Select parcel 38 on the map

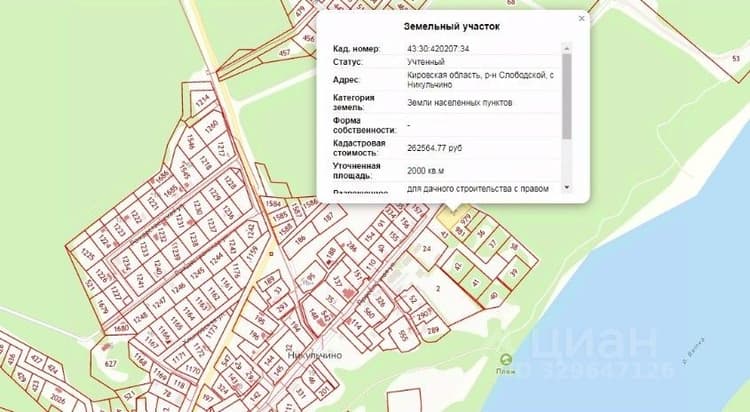tap(514, 247)
